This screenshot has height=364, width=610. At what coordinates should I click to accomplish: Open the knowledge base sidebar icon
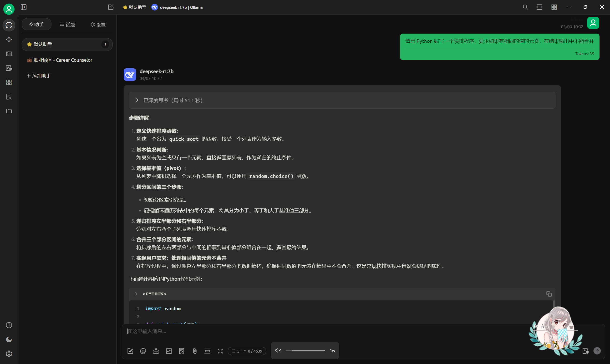(9, 97)
